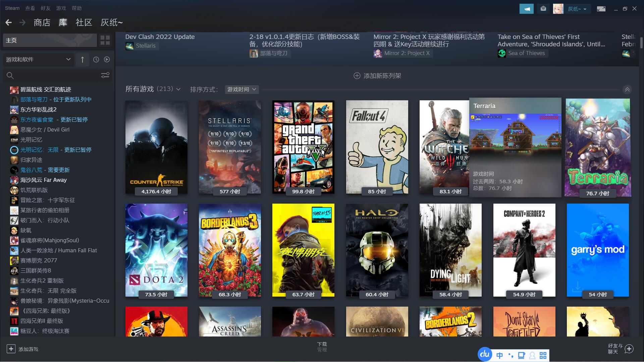Click the 添加新陈列架 button
The height and width of the screenshot is (362, 644).
(377, 76)
